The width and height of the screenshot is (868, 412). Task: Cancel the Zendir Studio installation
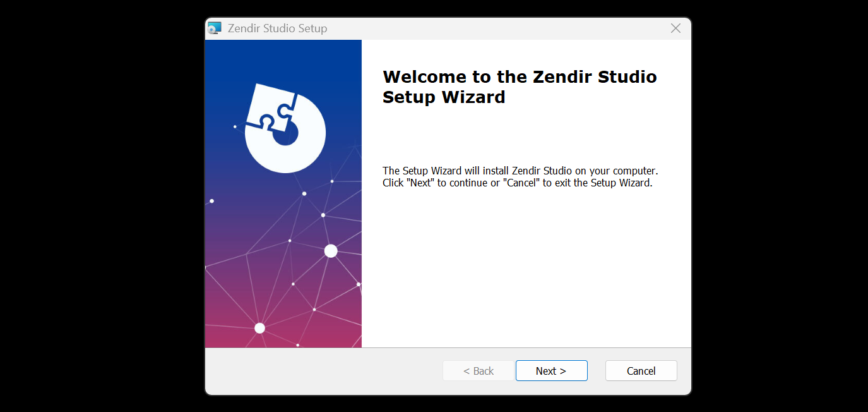(641, 371)
